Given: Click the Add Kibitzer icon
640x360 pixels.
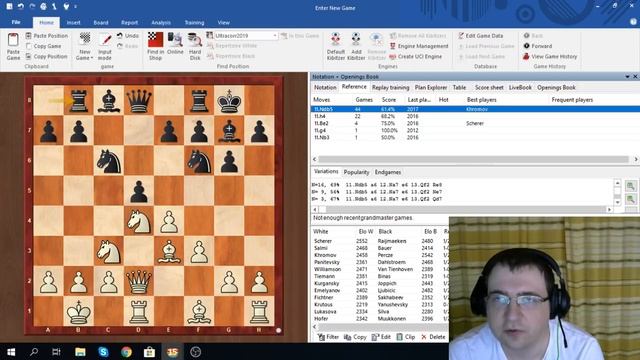Looking at the screenshot, I should click(x=356, y=40).
